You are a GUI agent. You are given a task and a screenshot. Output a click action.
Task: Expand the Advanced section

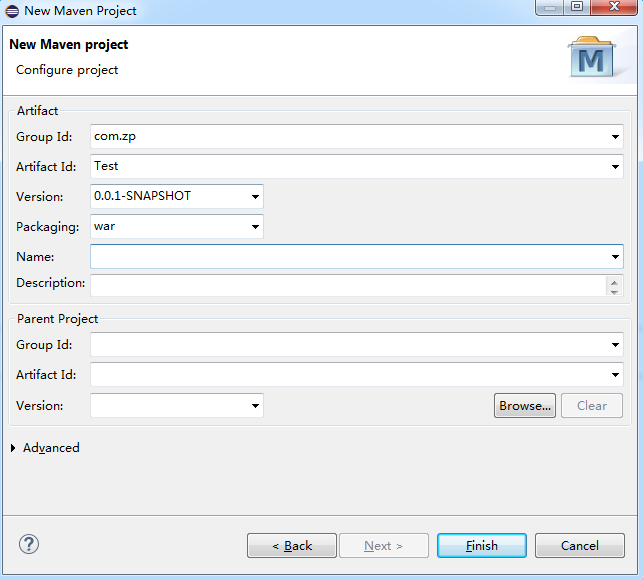point(13,448)
